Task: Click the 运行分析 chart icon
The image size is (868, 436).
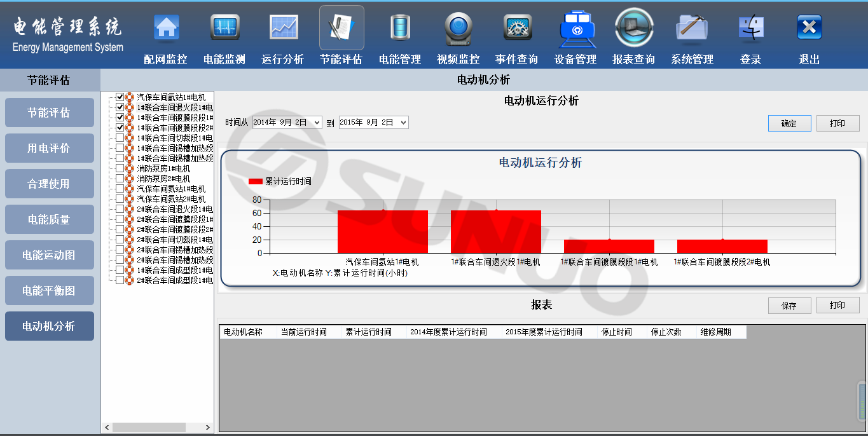Action: tap(283, 28)
